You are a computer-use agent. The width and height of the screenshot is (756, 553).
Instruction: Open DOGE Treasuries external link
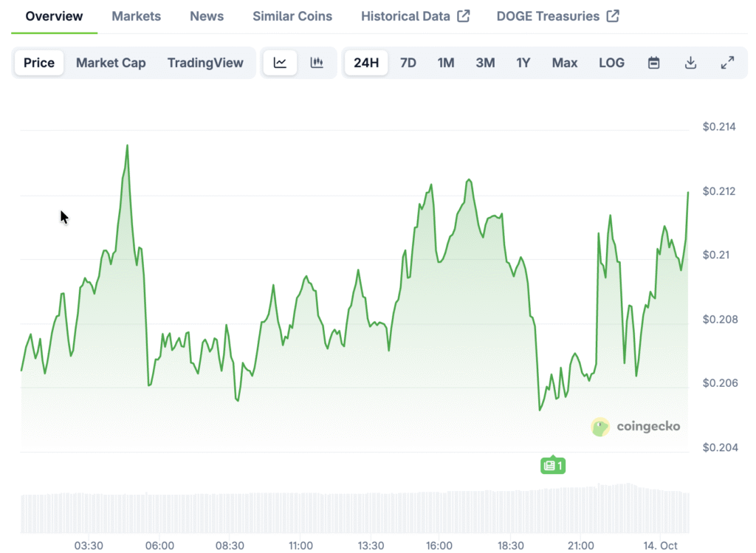(557, 16)
